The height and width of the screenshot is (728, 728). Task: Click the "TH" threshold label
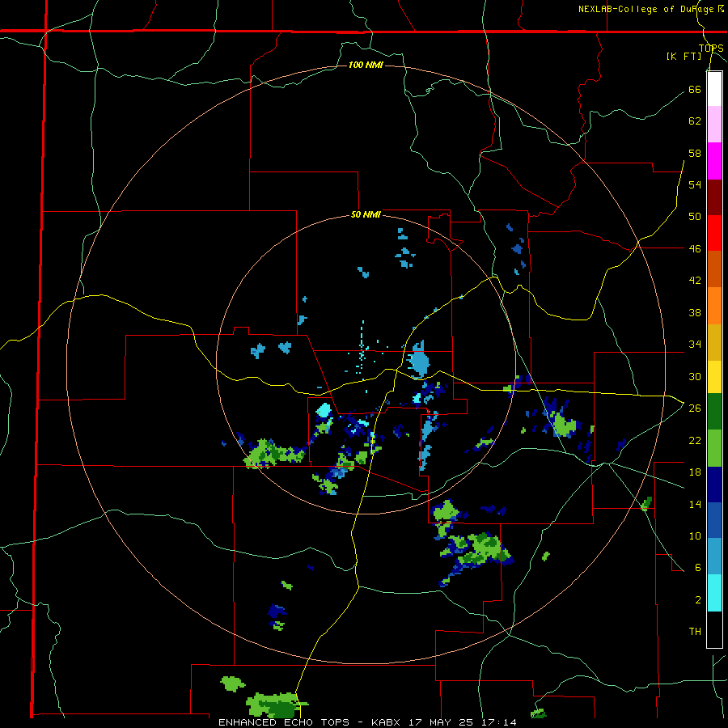[x=695, y=632]
